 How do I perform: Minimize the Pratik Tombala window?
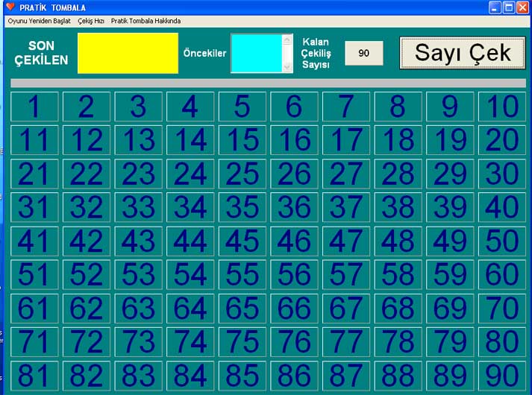(495, 7)
